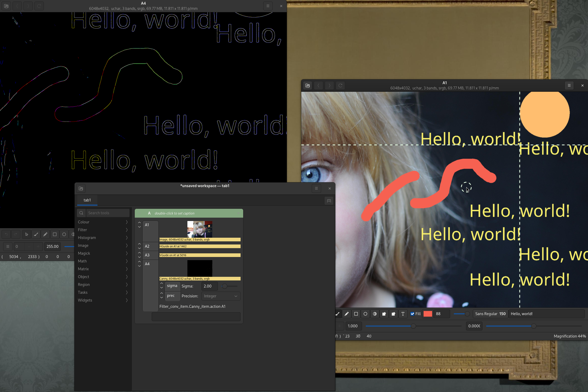Click the duplicate-window icon in A1 header
This screenshot has height=392, width=588.
coord(308,85)
